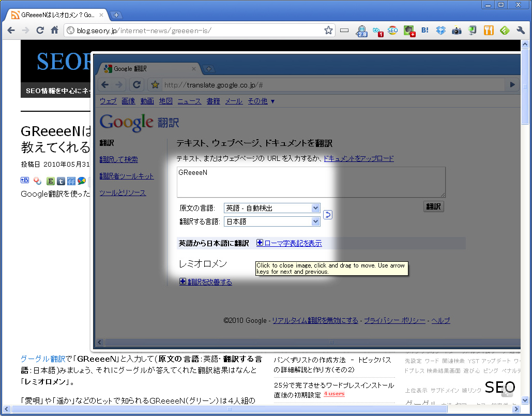Click the SEO extension icon in toolbar
This screenshot has width=532, height=416.
393,31
